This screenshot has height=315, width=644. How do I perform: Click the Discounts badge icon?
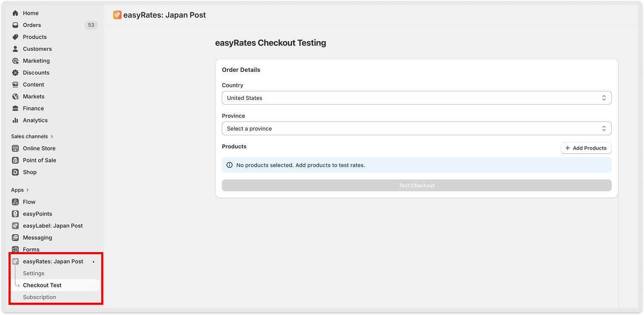point(15,73)
